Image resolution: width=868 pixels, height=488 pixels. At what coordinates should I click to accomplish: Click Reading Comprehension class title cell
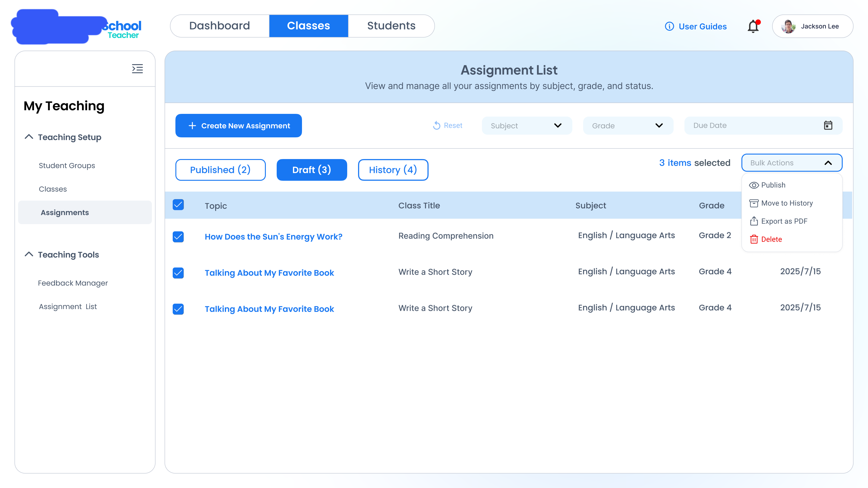coord(446,236)
